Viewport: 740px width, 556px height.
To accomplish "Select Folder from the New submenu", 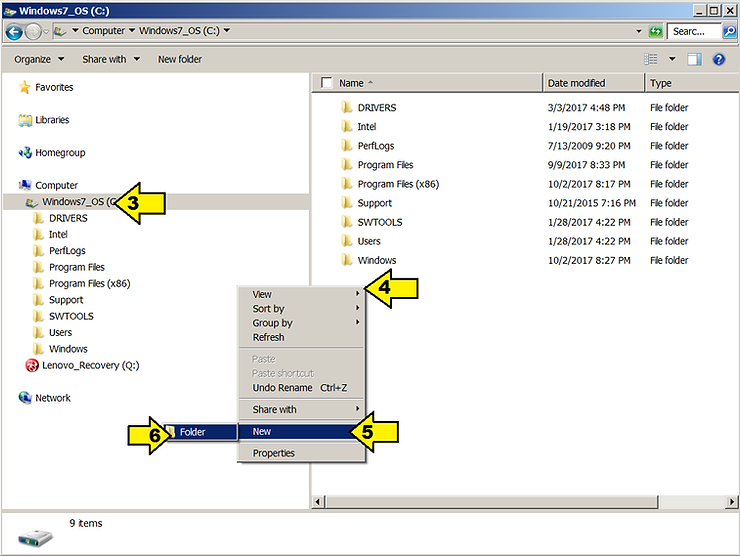I will coord(192,432).
